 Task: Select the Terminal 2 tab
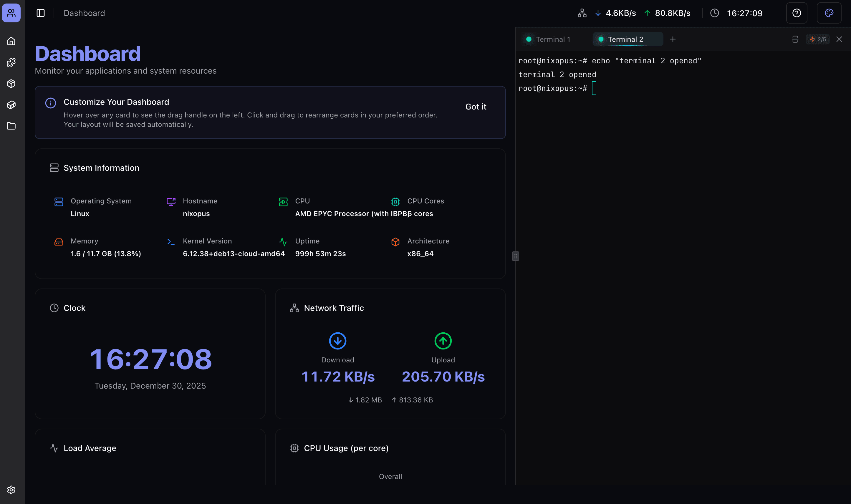coord(625,39)
